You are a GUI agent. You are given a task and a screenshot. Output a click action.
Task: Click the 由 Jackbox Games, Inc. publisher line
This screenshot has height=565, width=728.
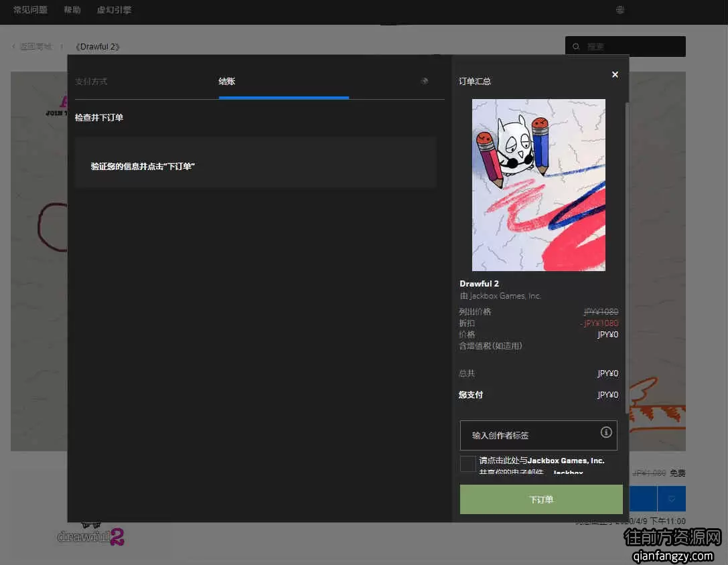point(500,296)
